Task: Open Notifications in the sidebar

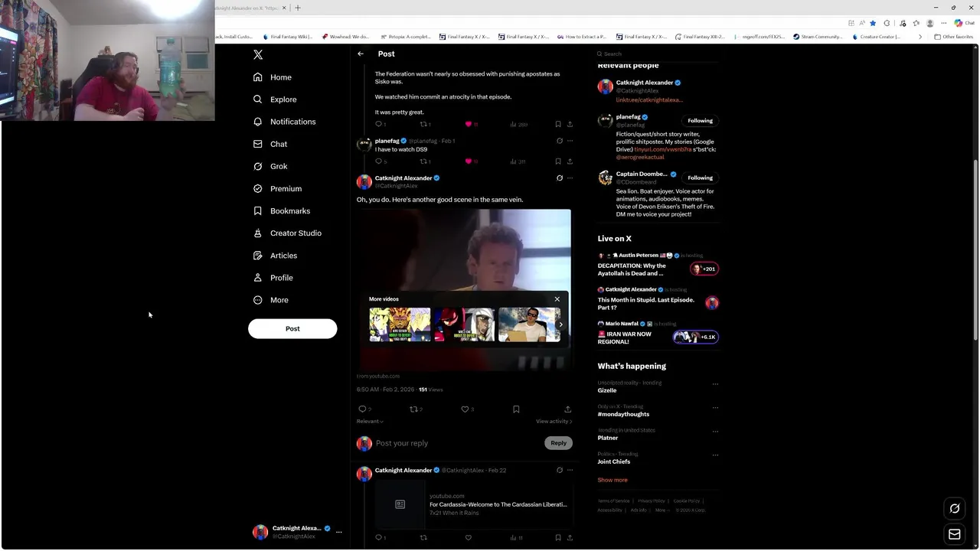Action: (x=284, y=122)
